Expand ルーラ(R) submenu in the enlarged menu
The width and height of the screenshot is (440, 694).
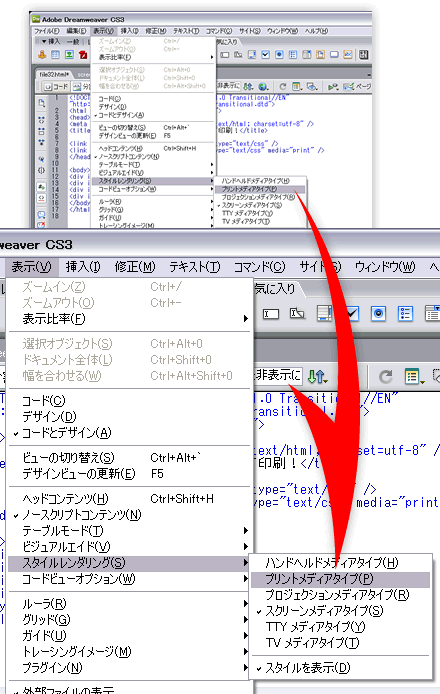tap(130, 604)
